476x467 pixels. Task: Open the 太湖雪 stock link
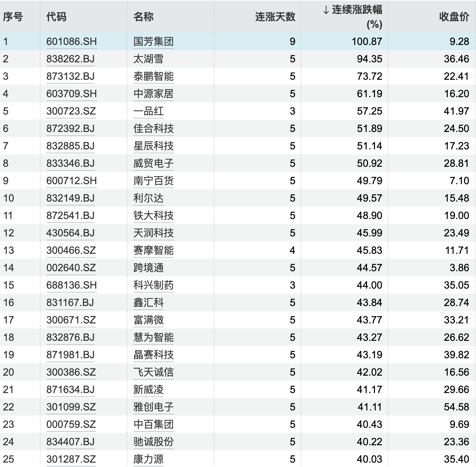pos(148,59)
